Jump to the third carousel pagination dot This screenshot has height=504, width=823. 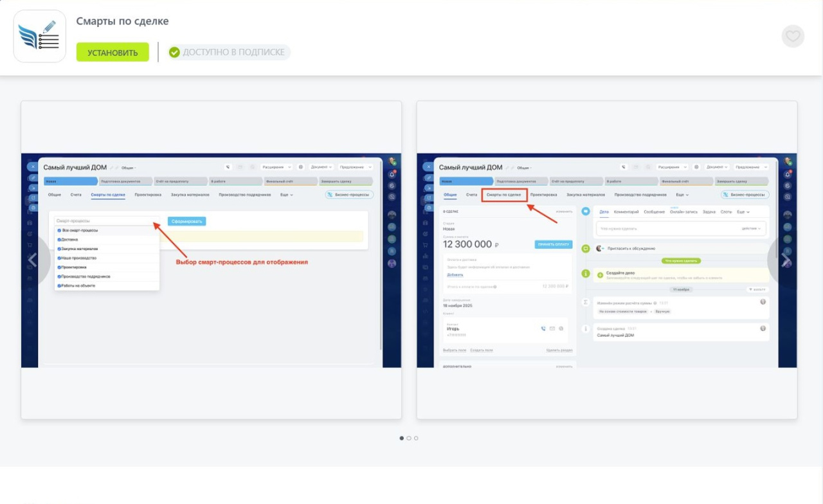coord(416,438)
